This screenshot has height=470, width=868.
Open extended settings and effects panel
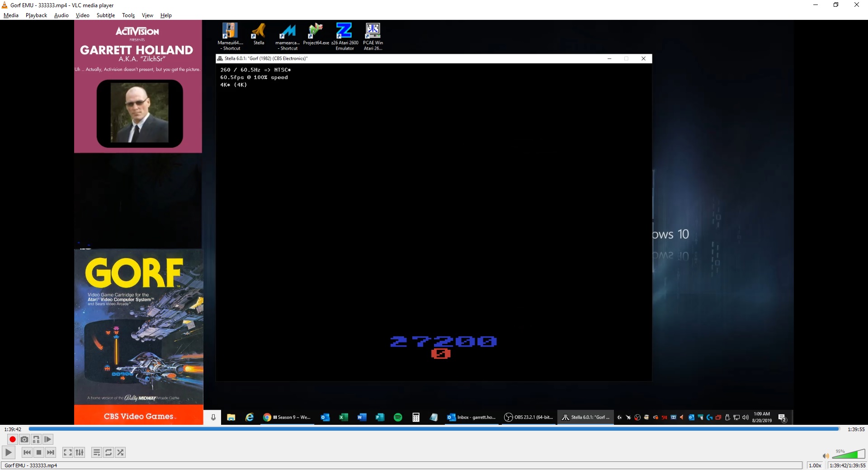click(80, 452)
